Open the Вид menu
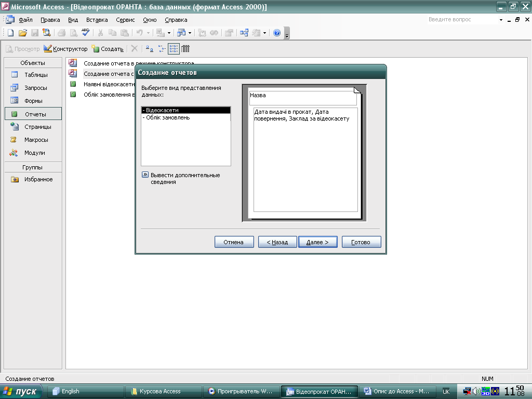 (73, 20)
